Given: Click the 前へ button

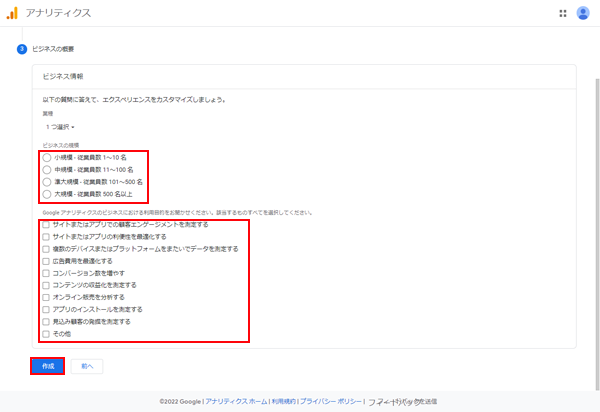Looking at the screenshot, I should [87, 366].
